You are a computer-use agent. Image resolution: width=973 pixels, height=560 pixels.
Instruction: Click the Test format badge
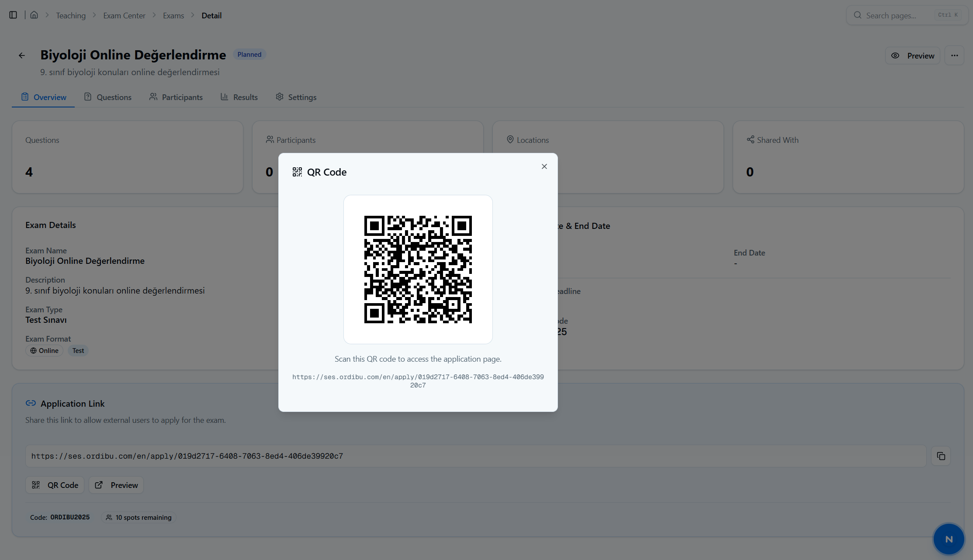point(78,351)
